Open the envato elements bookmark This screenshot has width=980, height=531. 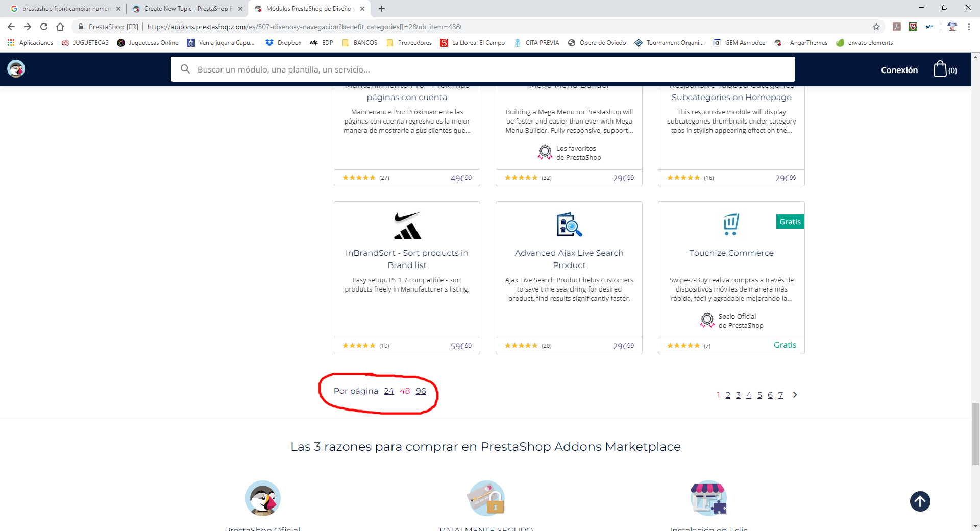(865, 43)
